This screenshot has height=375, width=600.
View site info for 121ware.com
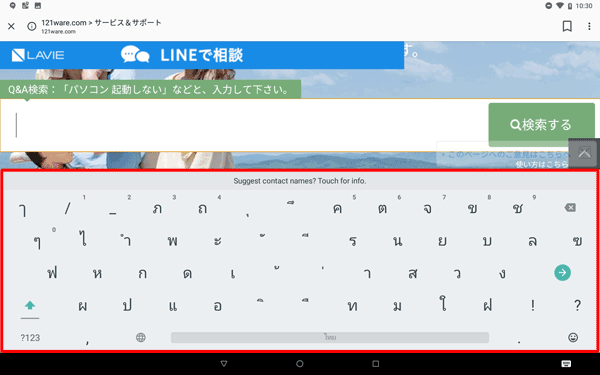(32, 26)
